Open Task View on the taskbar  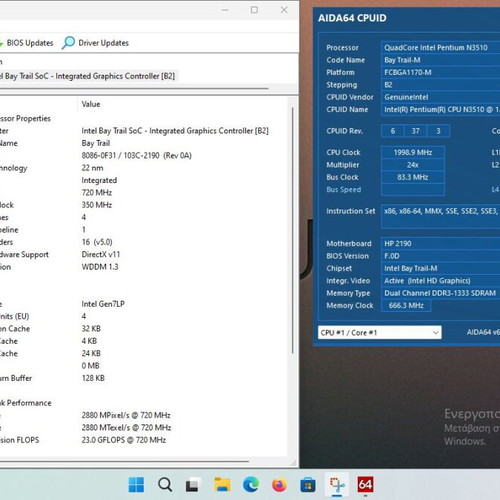click(193, 484)
